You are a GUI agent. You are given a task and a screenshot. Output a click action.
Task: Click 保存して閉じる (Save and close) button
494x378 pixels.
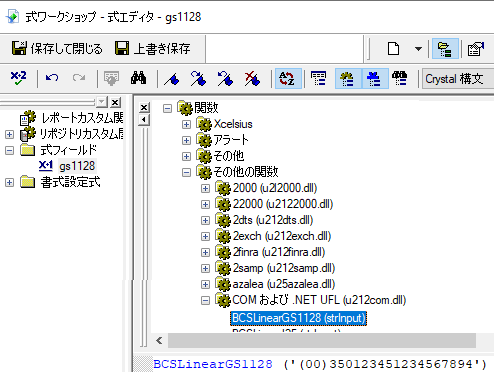point(57,49)
